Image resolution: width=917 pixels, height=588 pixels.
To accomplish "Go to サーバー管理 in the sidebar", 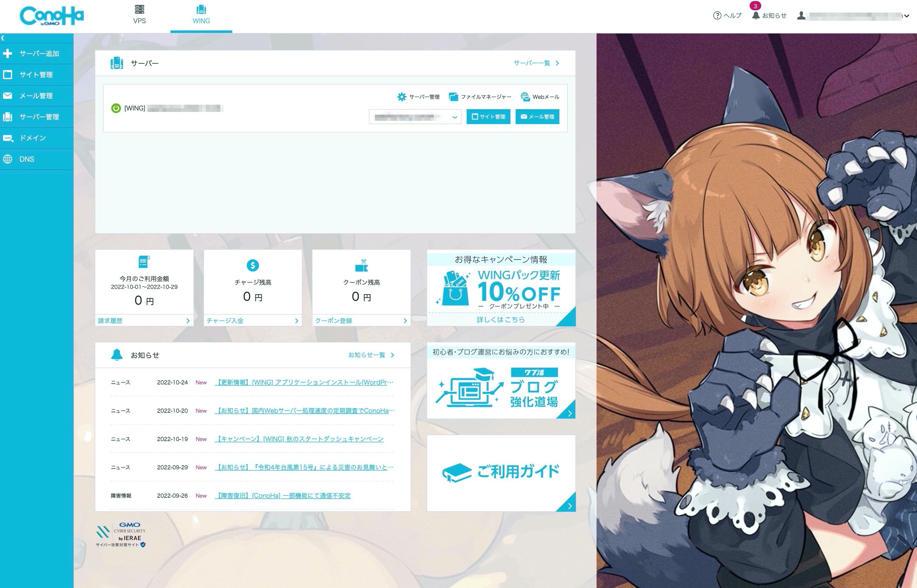I will click(37, 117).
